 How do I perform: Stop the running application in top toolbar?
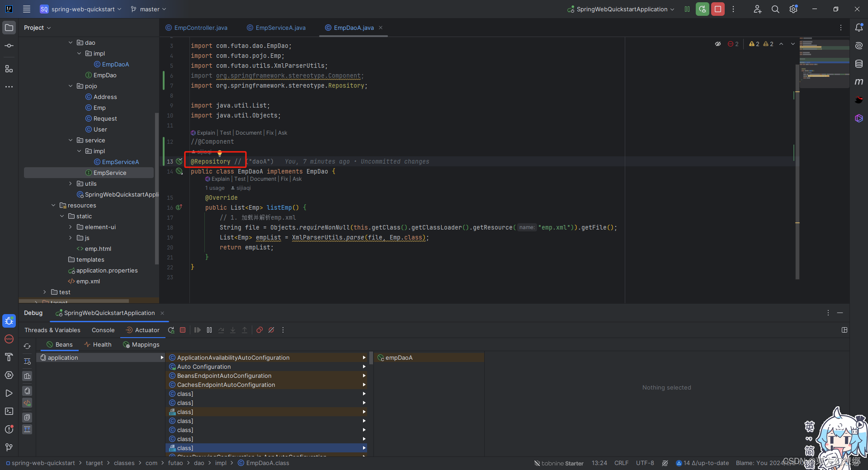(717, 9)
